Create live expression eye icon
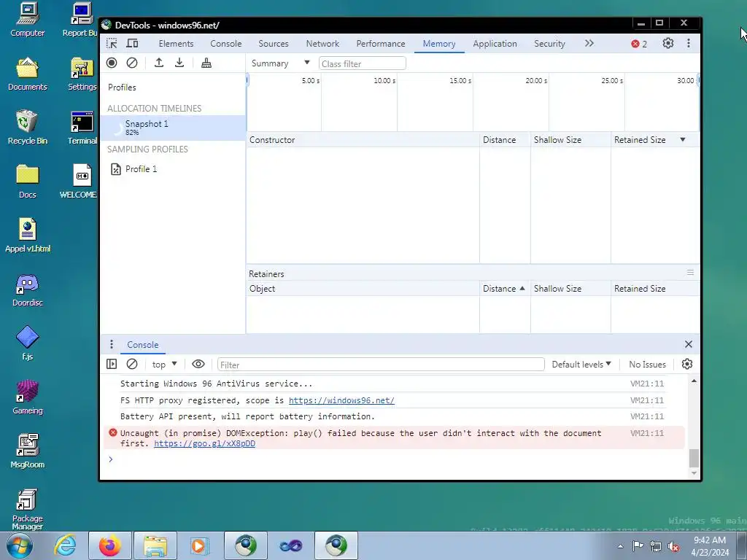 tap(198, 365)
